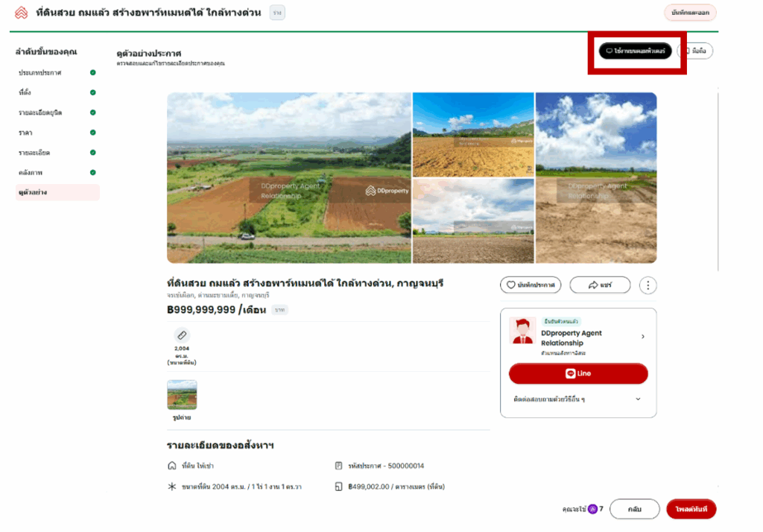Click the three-dot more options icon
This screenshot has width=763, height=532.
coord(648,285)
